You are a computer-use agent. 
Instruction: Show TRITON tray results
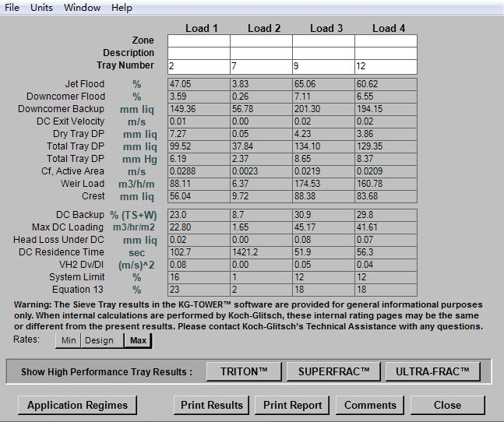[x=244, y=371]
